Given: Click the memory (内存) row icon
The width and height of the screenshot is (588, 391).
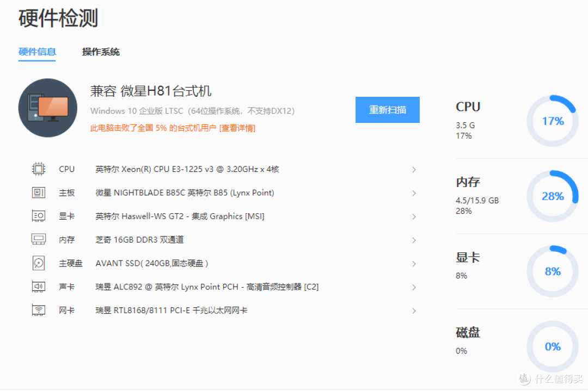Looking at the screenshot, I should pyautogui.click(x=38, y=239).
